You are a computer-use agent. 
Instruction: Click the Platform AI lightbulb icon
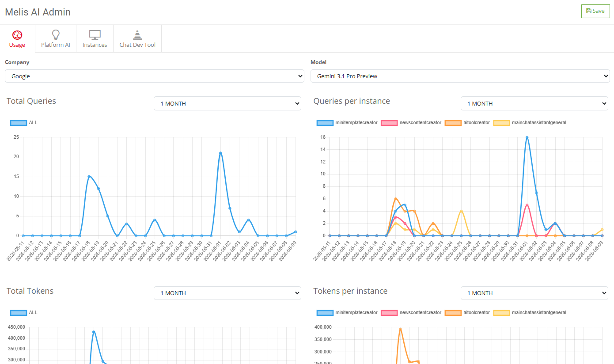[56, 35]
